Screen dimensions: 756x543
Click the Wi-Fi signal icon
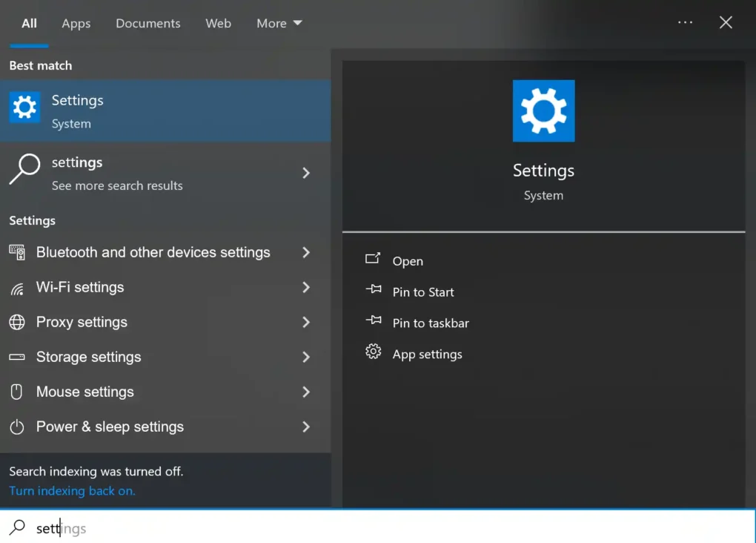(x=17, y=289)
